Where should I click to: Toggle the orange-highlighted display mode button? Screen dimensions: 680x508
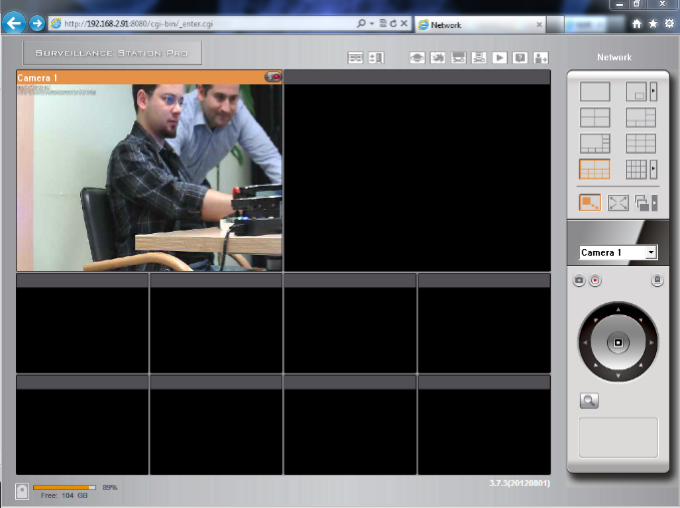tap(590, 203)
